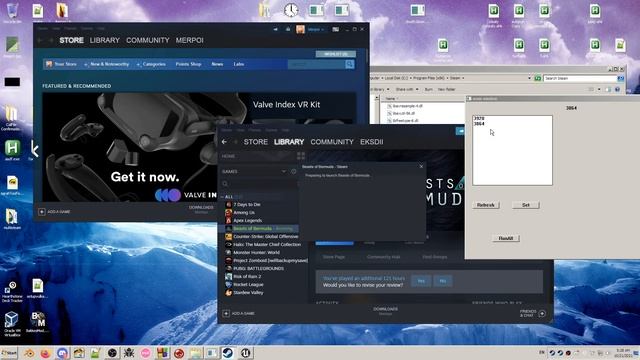640x360 pixels.
Task: Launch Blender from the taskbar
Action: [29, 353]
